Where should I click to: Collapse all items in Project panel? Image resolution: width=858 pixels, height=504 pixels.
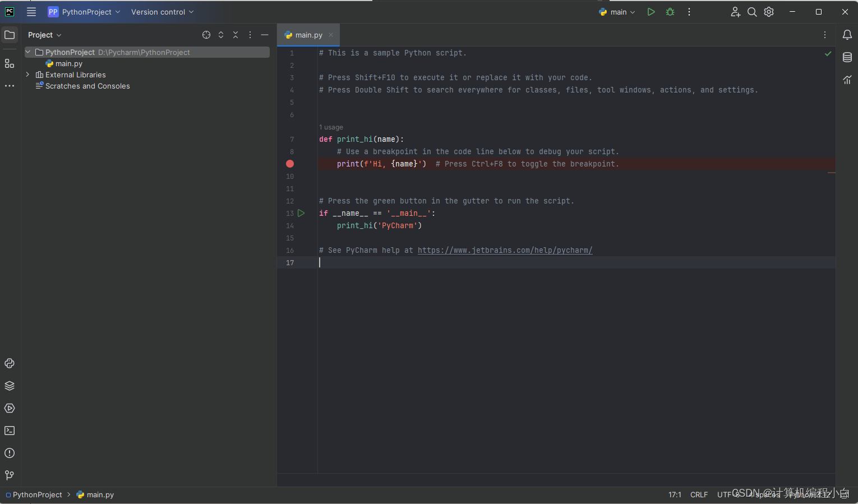click(x=236, y=35)
